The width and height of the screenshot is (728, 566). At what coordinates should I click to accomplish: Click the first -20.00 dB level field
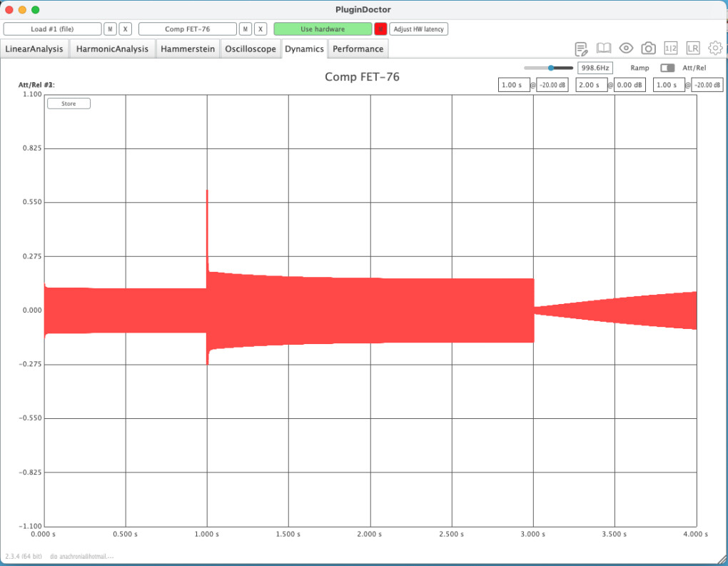pyautogui.click(x=552, y=85)
